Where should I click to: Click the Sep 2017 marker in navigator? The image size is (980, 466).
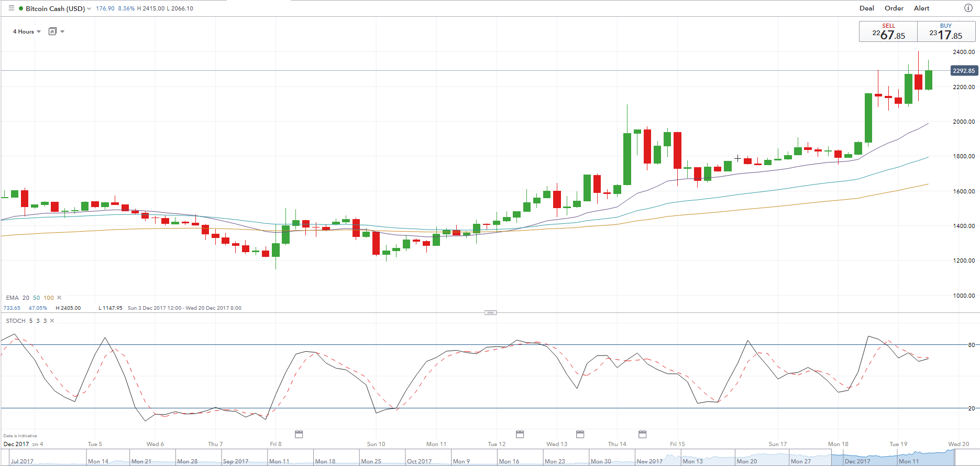(x=236, y=461)
